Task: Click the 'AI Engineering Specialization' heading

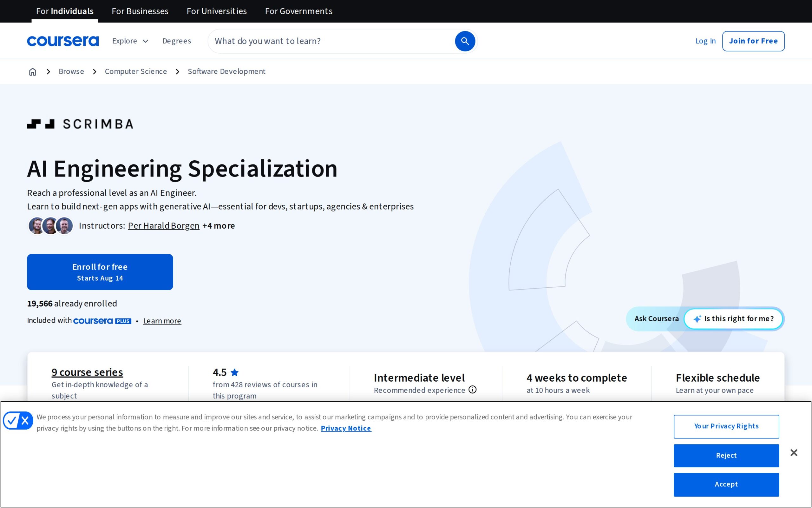Action: click(x=182, y=169)
